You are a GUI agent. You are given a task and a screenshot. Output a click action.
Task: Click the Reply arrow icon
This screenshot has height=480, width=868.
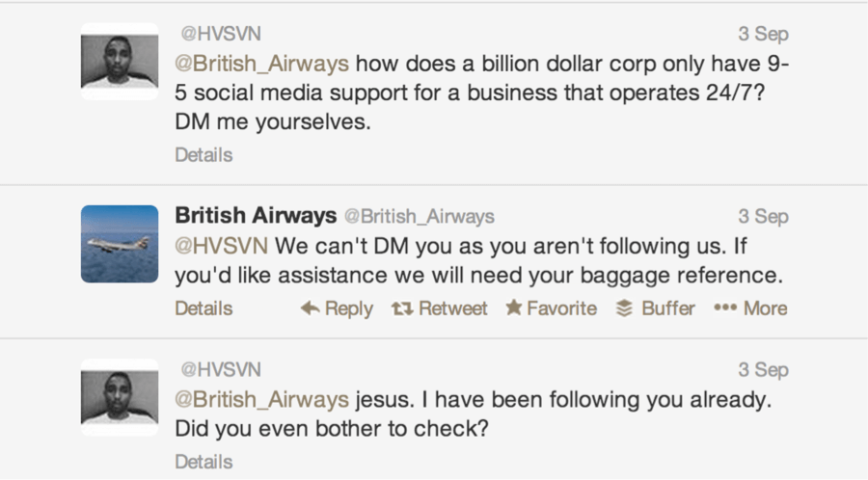(310, 308)
